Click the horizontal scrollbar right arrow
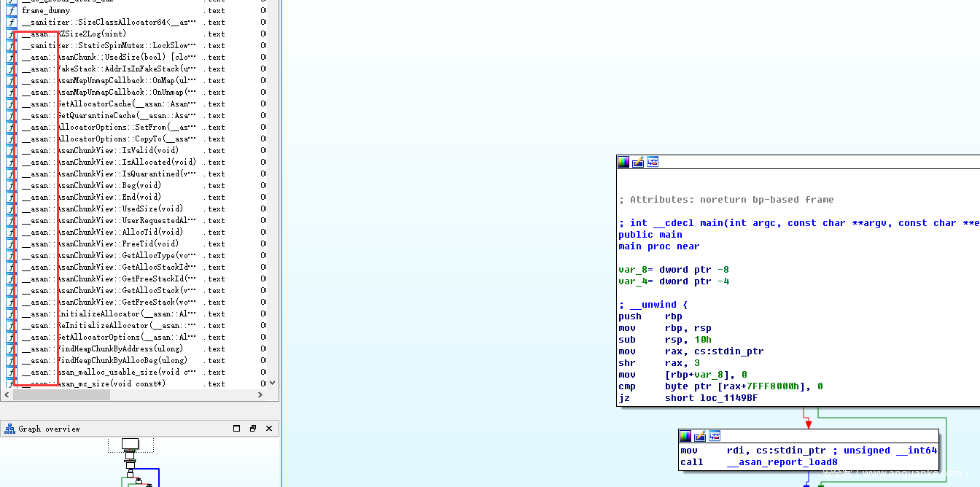The image size is (980, 487). click(261, 394)
